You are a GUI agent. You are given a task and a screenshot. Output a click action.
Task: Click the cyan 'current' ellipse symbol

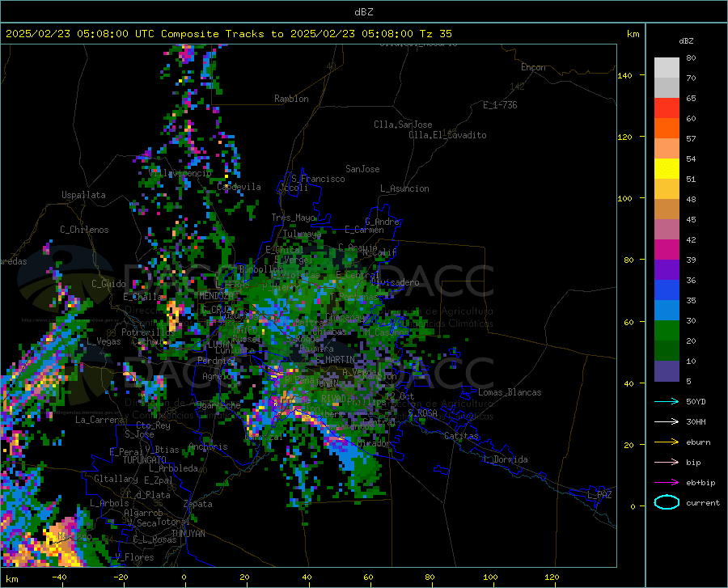pyautogui.click(x=667, y=502)
